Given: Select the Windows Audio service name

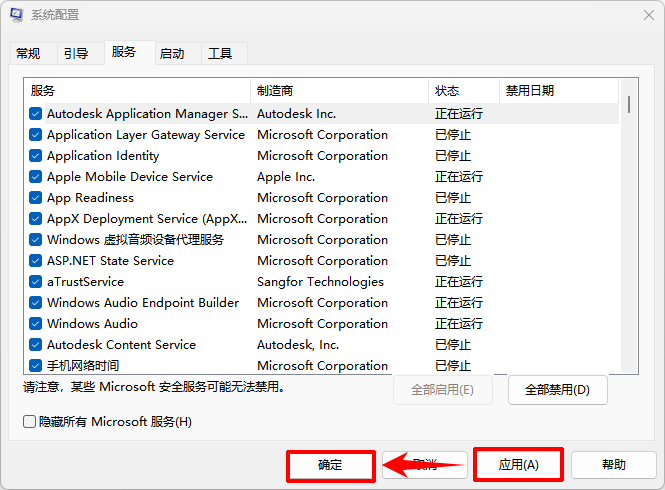Looking at the screenshot, I should [92, 324].
